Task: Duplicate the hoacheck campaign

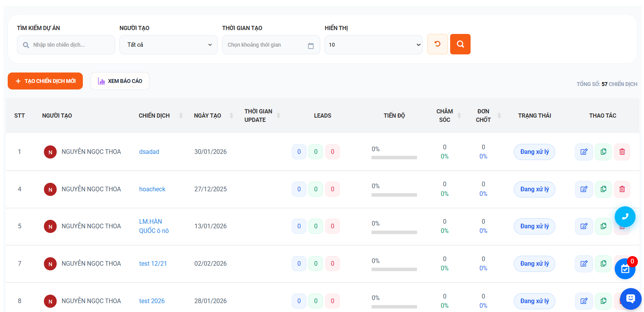Action: [603, 189]
